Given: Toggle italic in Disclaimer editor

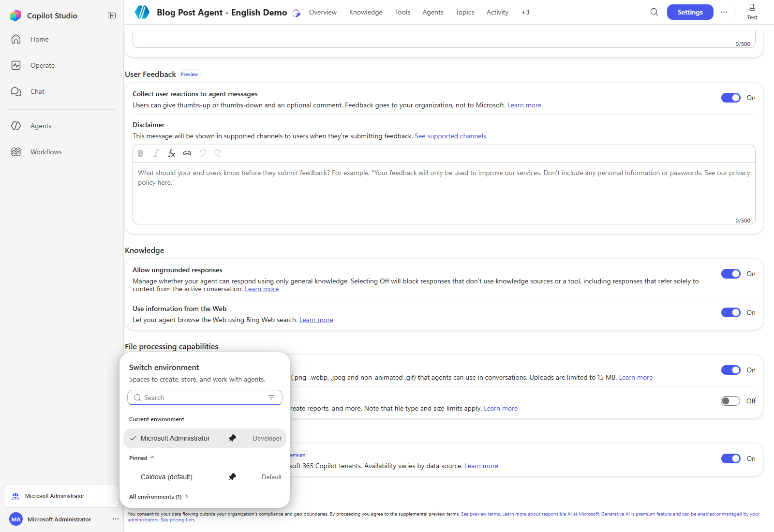Looking at the screenshot, I should click(x=156, y=153).
